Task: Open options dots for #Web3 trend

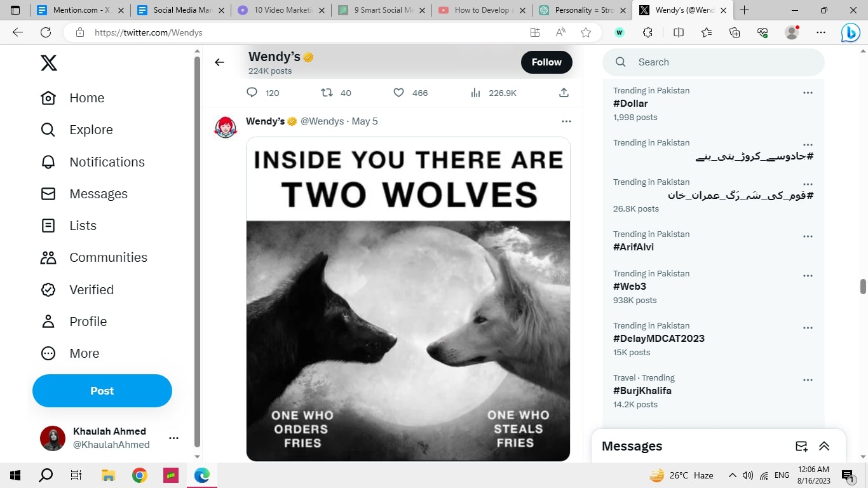Action: pyautogui.click(x=808, y=276)
